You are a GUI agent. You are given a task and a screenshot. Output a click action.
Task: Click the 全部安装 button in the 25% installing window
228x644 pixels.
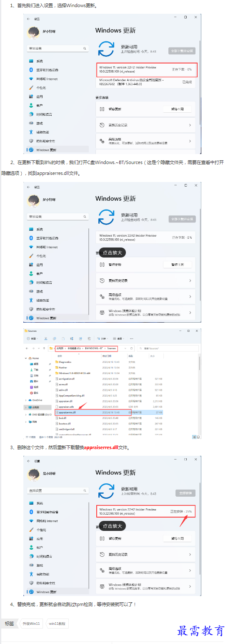[185, 493]
